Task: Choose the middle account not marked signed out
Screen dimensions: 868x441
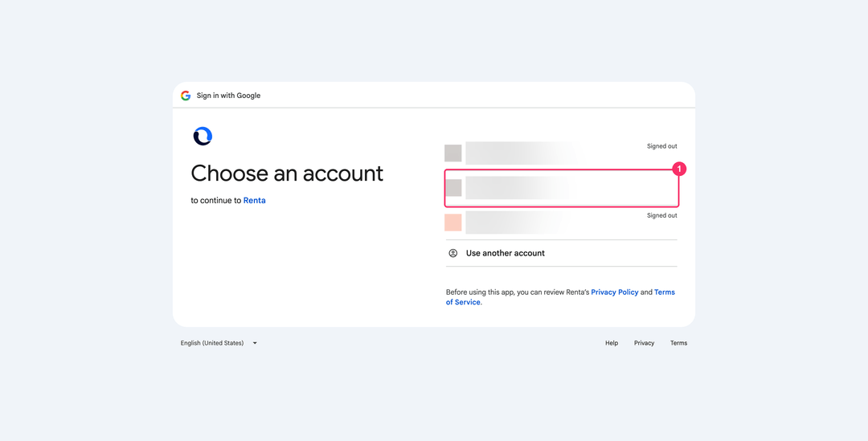Action: [x=561, y=188]
